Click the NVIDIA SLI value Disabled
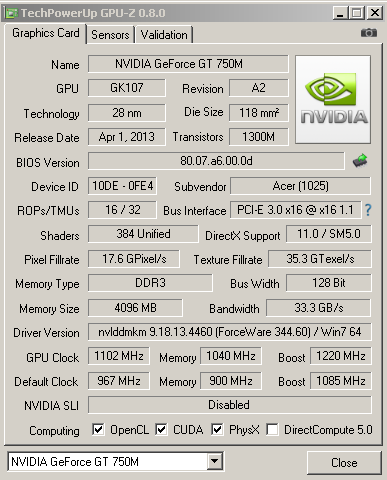Viewport: 387px width, 480px height. point(230,405)
